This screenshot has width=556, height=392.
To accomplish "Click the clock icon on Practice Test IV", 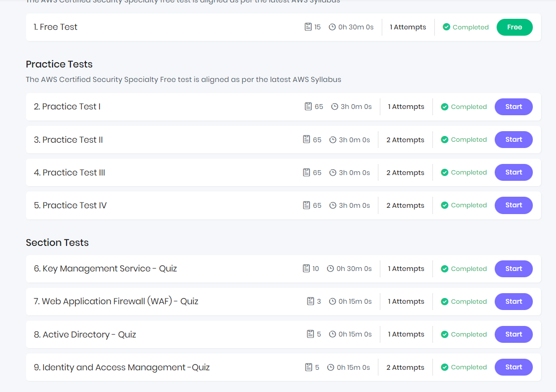I will (x=333, y=205).
